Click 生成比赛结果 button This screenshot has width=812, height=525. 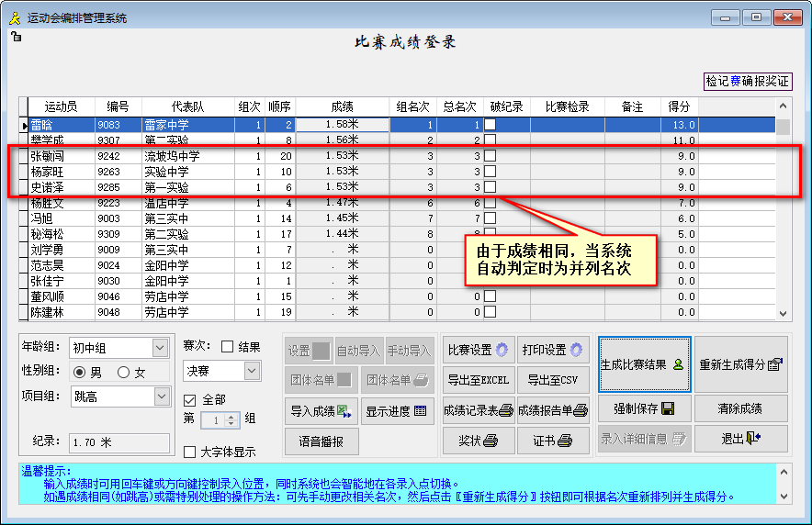tap(644, 364)
